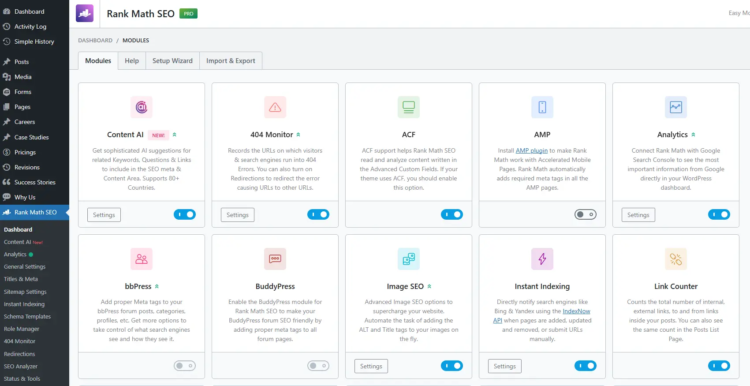Turn off the Instant Indexing toggle
The width and height of the screenshot is (750, 386).
pyautogui.click(x=585, y=366)
